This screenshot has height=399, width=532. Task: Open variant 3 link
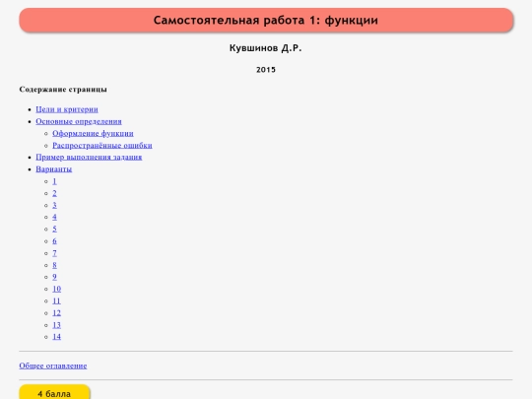point(54,205)
